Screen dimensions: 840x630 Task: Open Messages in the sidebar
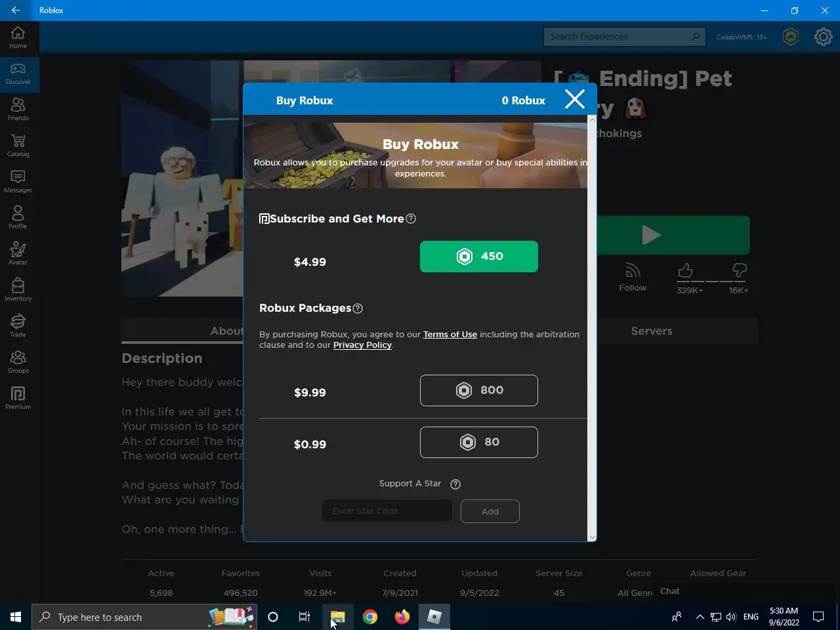tap(18, 182)
